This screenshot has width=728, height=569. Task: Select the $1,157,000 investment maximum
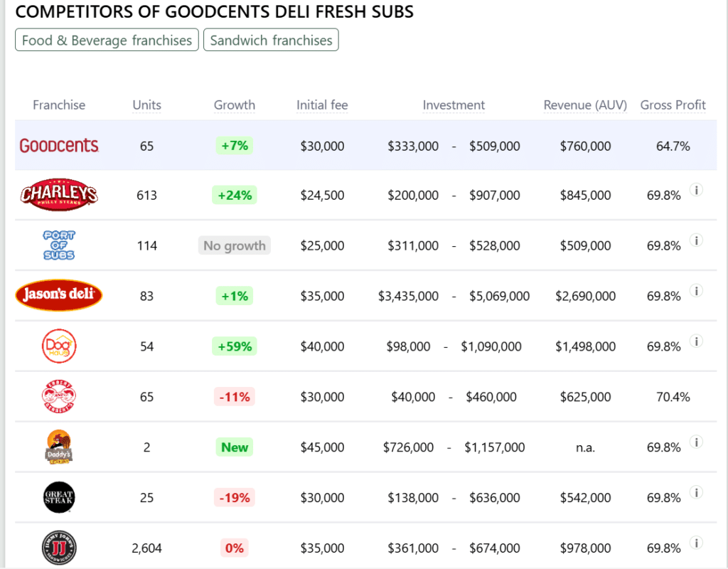tap(495, 447)
